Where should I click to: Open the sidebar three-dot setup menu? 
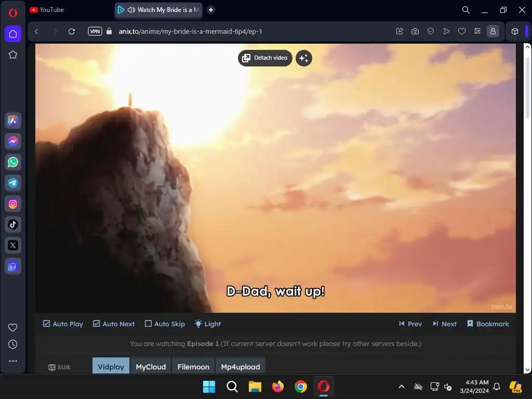[13, 361]
